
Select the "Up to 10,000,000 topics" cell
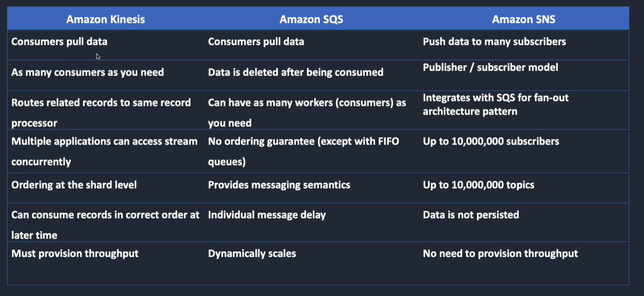tap(478, 185)
